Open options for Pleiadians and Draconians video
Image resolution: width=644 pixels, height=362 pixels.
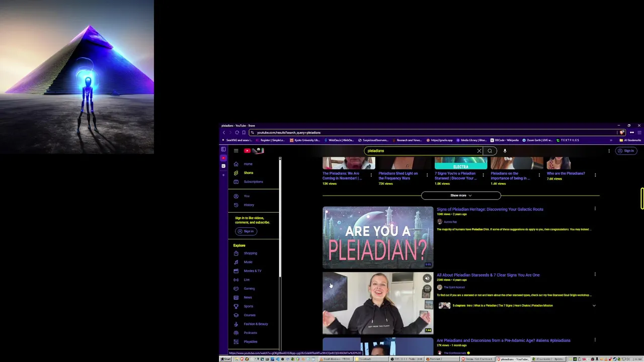595,340
